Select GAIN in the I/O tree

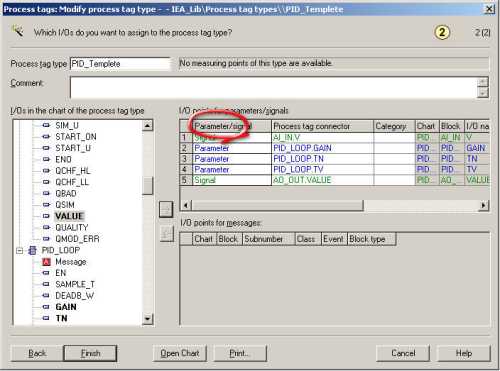point(66,307)
